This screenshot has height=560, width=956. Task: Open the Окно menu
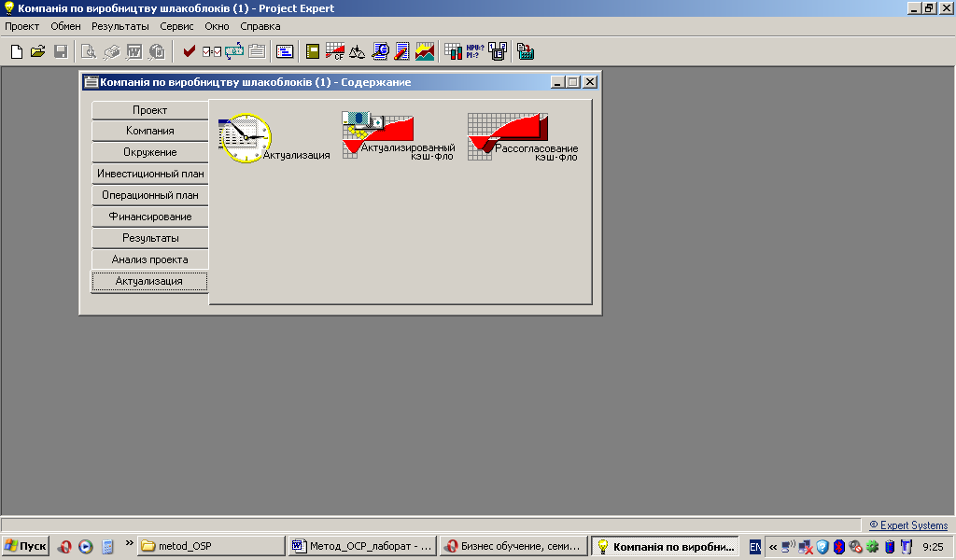coord(217,26)
